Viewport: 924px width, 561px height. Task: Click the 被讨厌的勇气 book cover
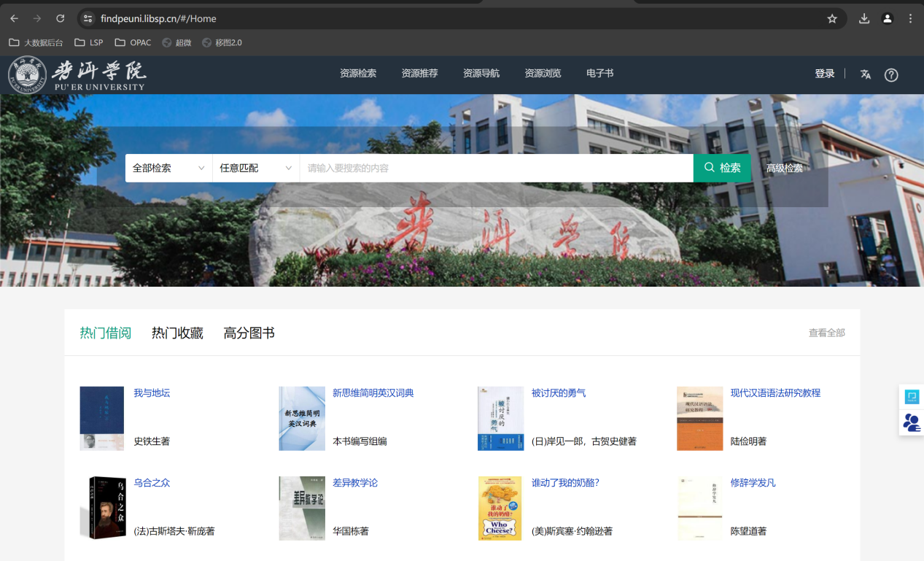(x=500, y=419)
